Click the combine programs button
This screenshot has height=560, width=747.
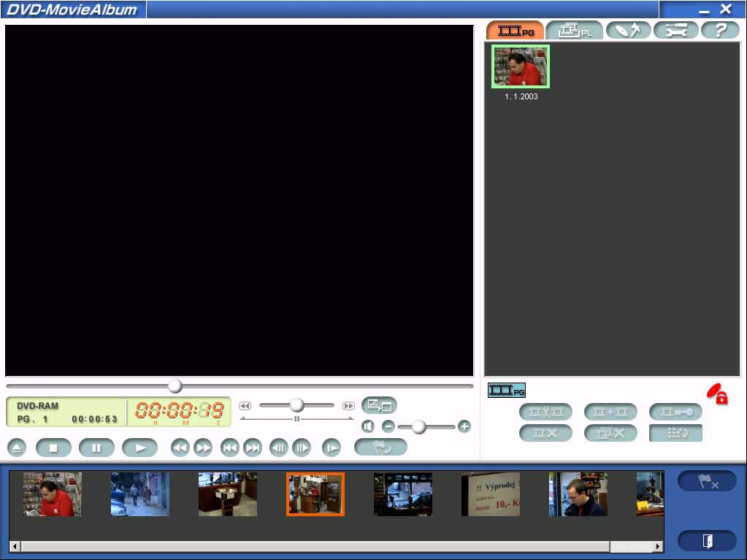tap(610, 412)
